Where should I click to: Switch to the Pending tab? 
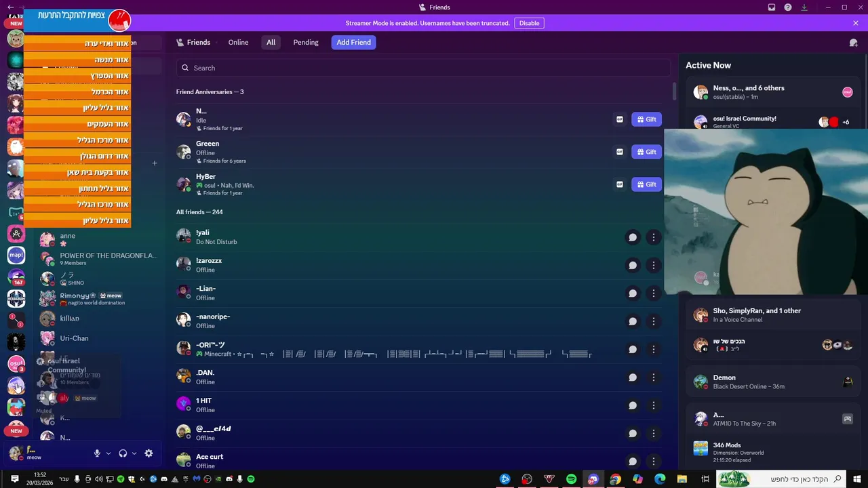point(306,42)
